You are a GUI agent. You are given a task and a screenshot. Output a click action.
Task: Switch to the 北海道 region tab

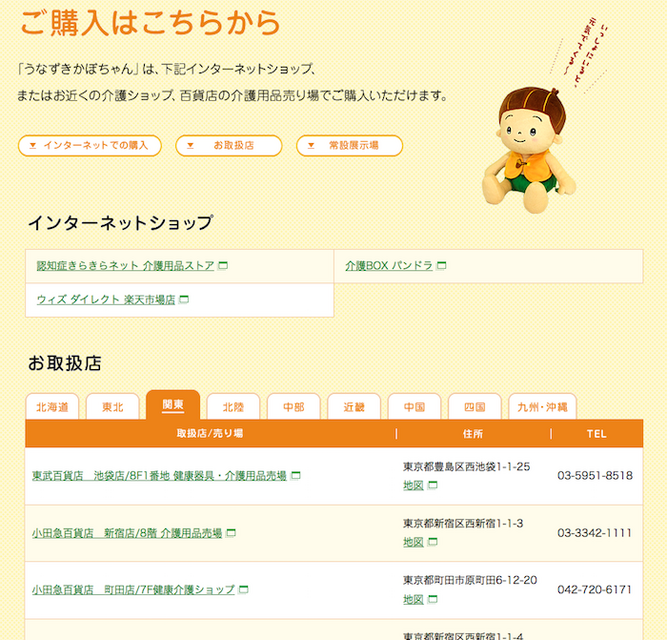pyautogui.click(x=52, y=407)
